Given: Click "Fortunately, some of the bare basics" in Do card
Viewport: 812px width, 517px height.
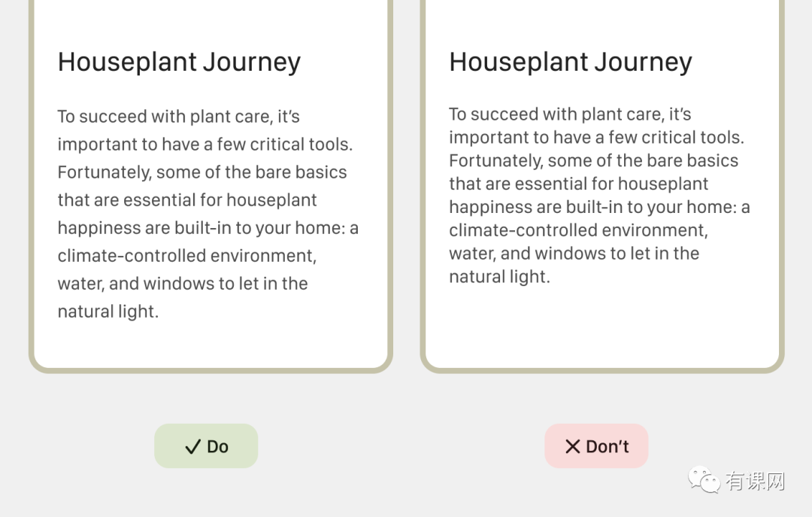Looking at the screenshot, I should click(x=202, y=172).
